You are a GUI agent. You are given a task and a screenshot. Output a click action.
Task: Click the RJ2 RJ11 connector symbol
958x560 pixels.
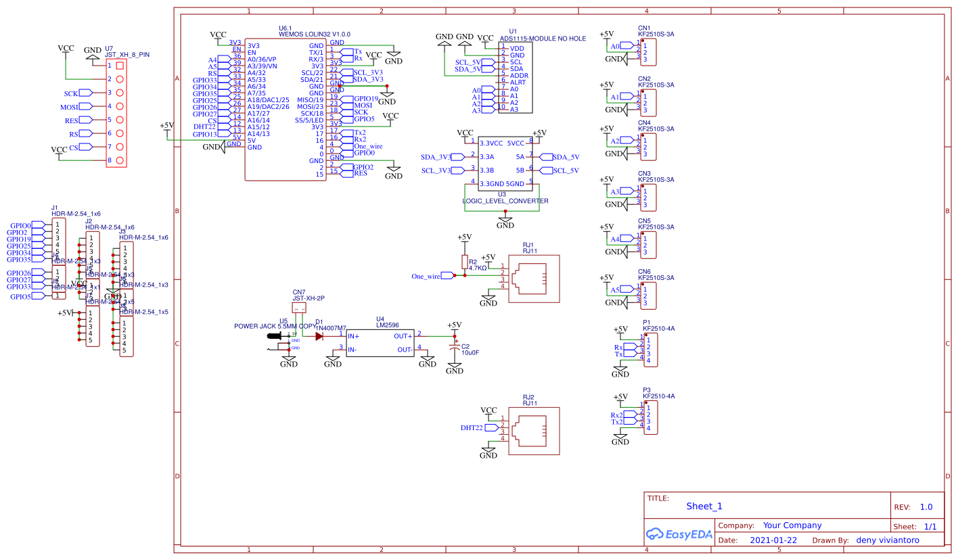click(x=534, y=431)
